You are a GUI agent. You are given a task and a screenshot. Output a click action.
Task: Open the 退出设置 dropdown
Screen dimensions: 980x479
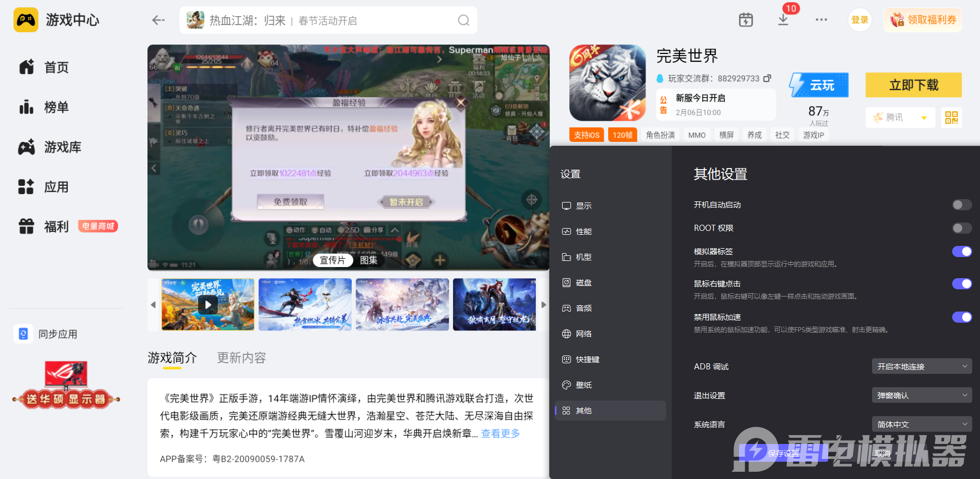[x=922, y=396]
